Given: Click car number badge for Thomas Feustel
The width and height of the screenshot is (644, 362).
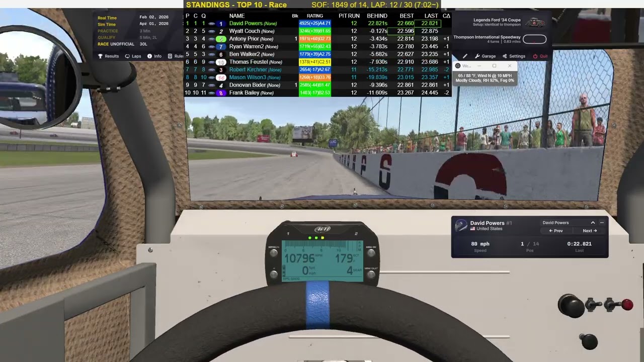Looking at the screenshot, I should [x=220, y=62].
